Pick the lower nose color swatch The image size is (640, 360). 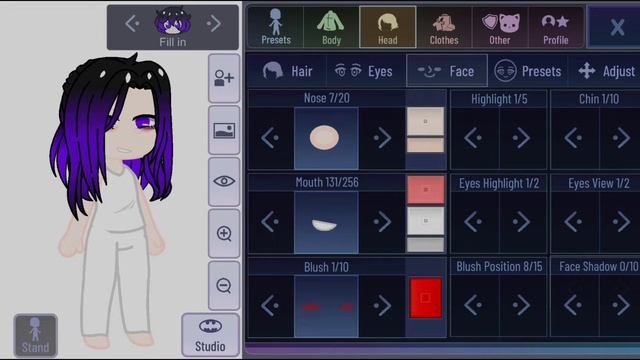(425, 145)
